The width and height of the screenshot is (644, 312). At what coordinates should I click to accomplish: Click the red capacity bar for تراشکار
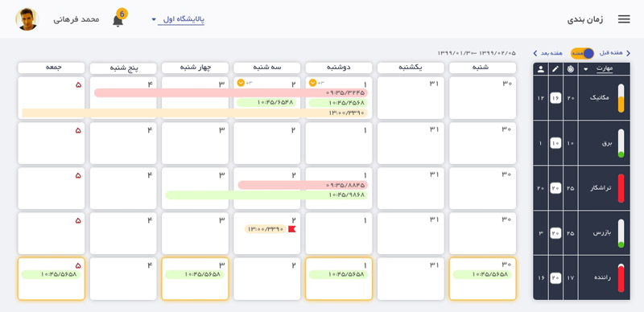pos(621,188)
